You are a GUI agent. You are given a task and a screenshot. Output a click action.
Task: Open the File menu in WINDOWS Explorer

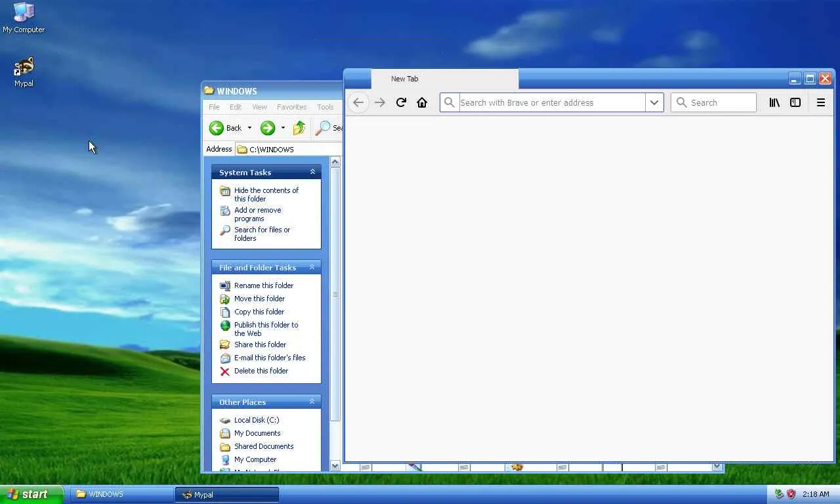214,107
